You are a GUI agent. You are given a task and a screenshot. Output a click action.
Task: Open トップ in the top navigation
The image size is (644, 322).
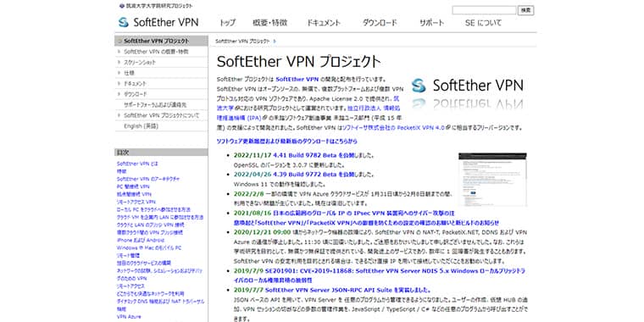click(x=228, y=23)
